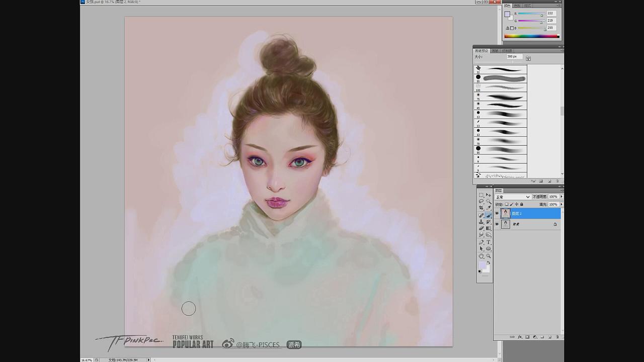This screenshot has height=362, width=644.
Task: Hide layer 图层 2 with eye icon
Action: [497, 213]
